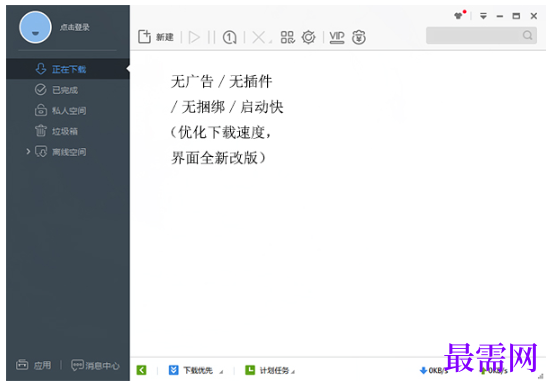This screenshot has width=556, height=389.
Task: Open the 下载优先 download priority dropdown
Action: pos(195,370)
